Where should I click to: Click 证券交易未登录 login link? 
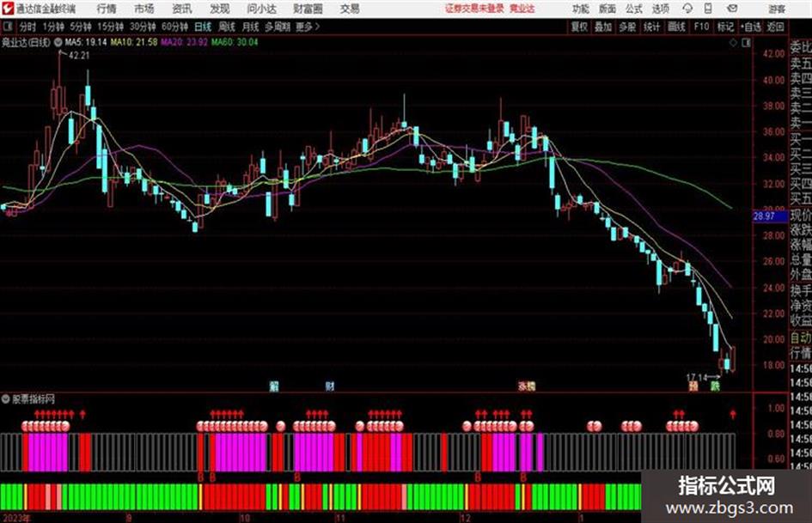coord(474,9)
